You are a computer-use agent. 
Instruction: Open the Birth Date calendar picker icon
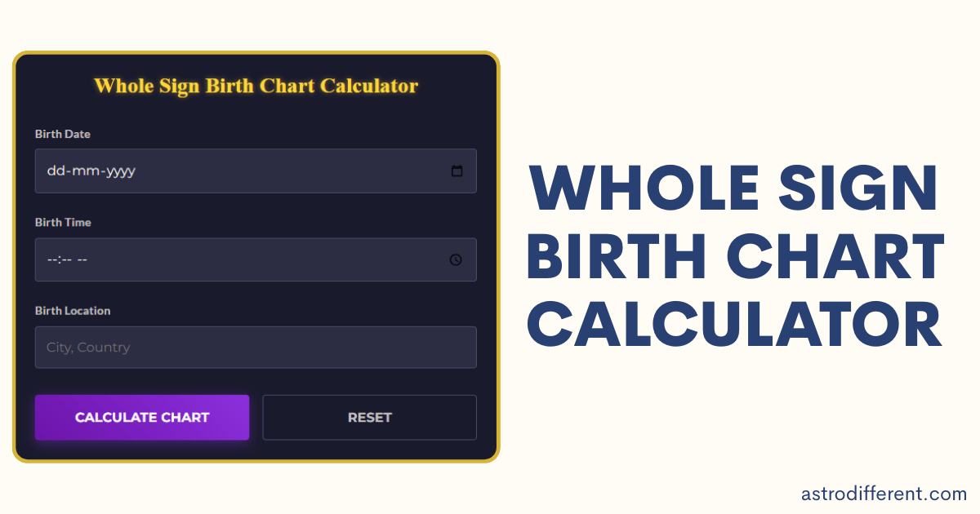click(457, 171)
